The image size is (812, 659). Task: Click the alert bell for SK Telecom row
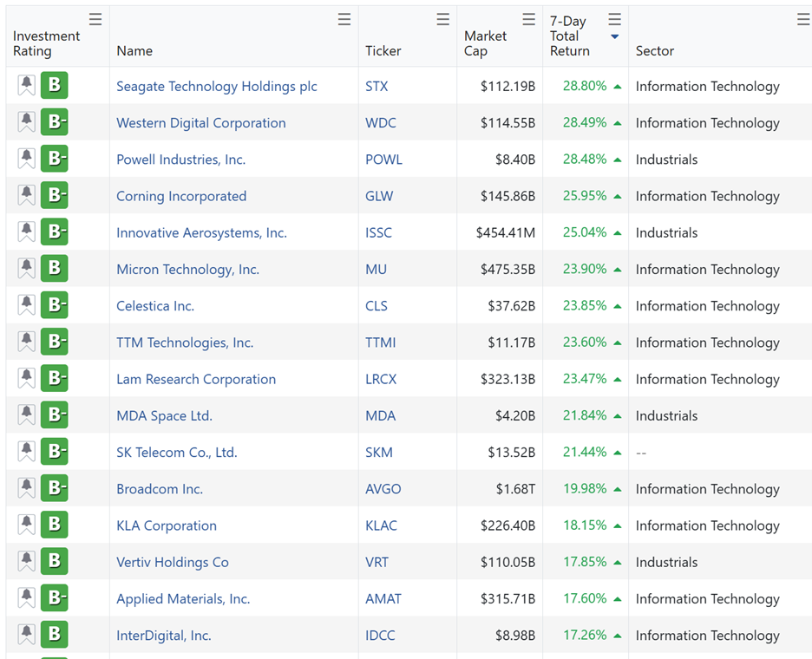coord(26,452)
